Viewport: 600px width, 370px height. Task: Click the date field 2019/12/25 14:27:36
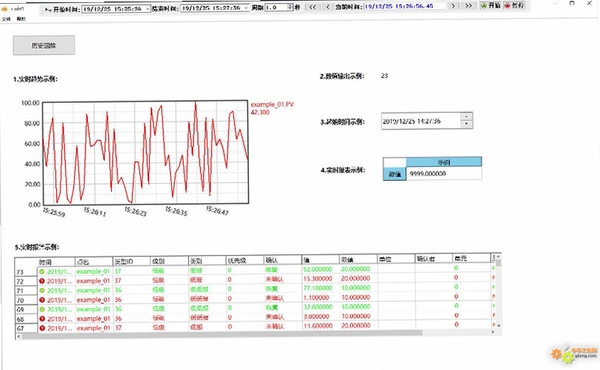(x=421, y=121)
